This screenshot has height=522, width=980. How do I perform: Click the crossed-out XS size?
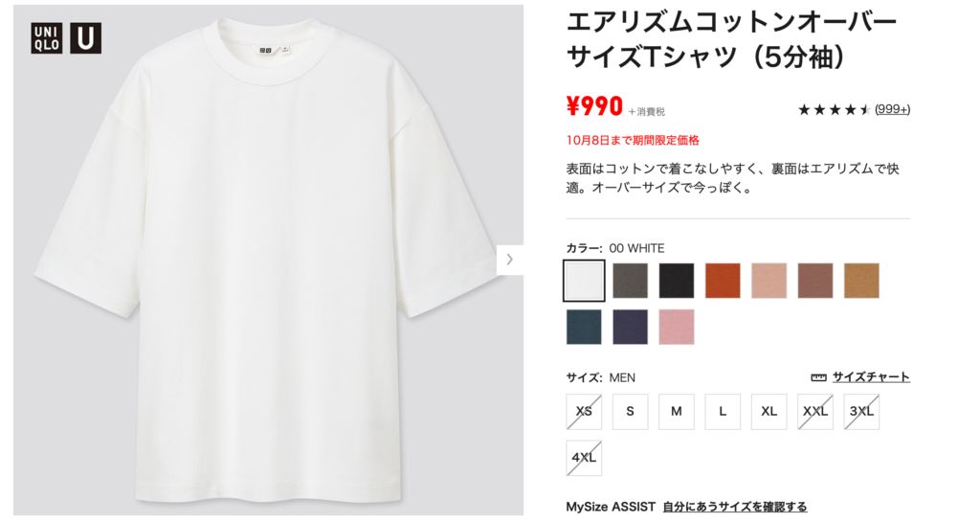click(584, 411)
